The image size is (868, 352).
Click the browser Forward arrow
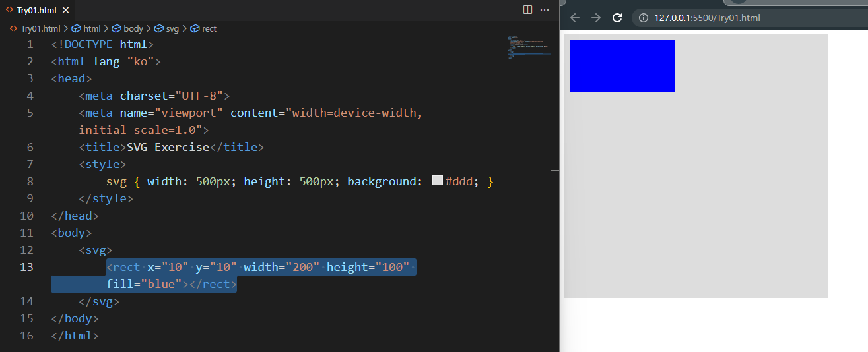pos(596,18)
